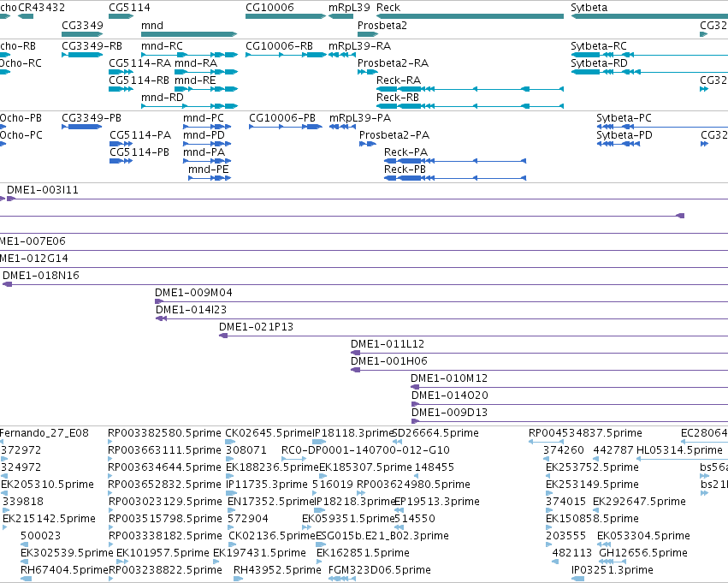
Task: Select the RP003382580.5prime EST
Action: click(x=110, y=442)
